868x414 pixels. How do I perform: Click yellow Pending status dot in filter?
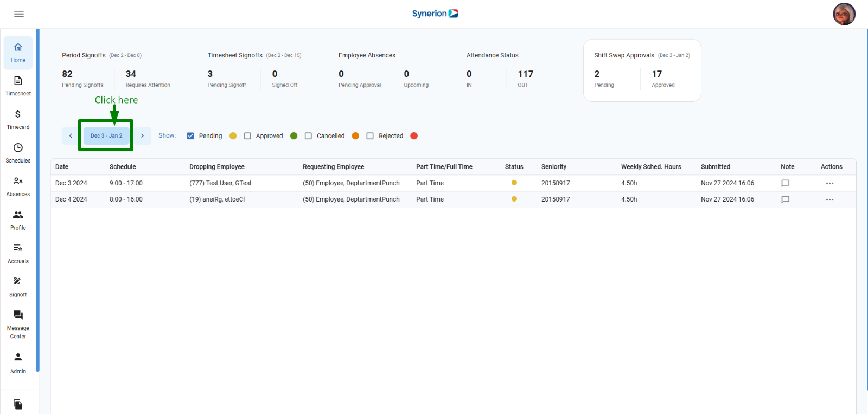[x=233, y=136]
